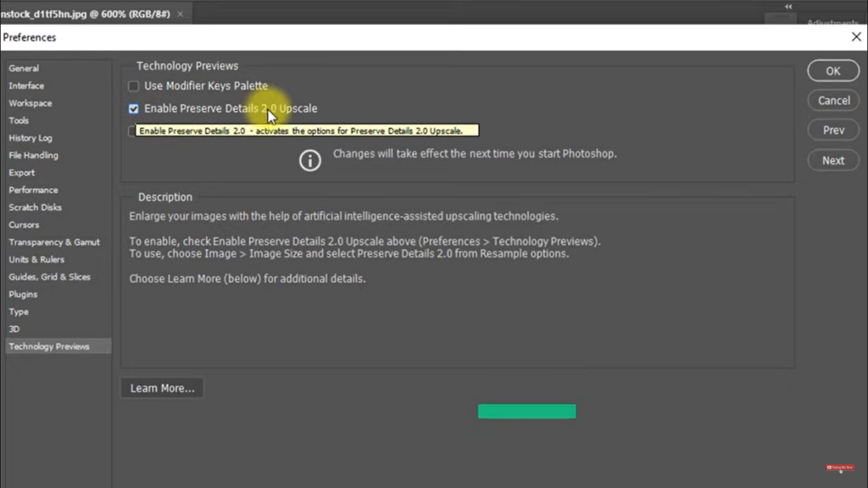Screen dimensions: 868x488
Task: Open the General preferences category
Action: (x=24, y=69)
